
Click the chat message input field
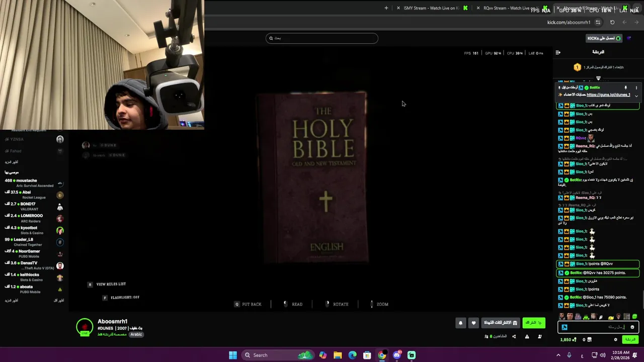click(598, 327)
